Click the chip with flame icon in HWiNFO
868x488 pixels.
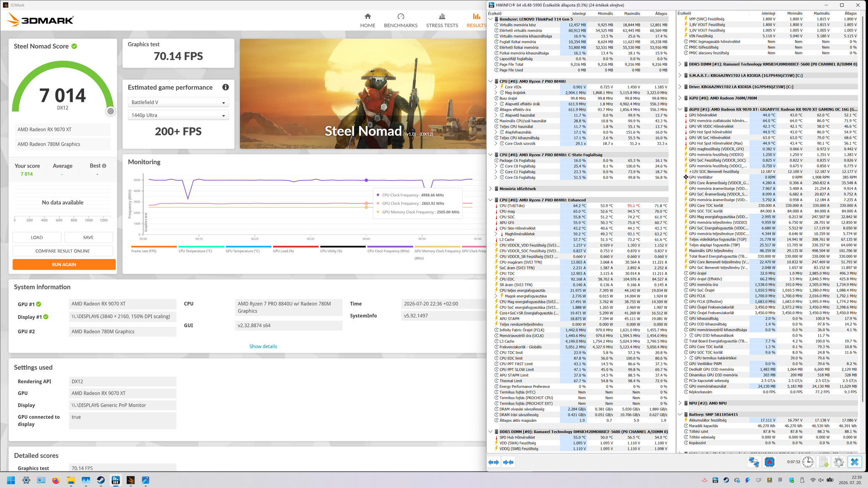770,462
